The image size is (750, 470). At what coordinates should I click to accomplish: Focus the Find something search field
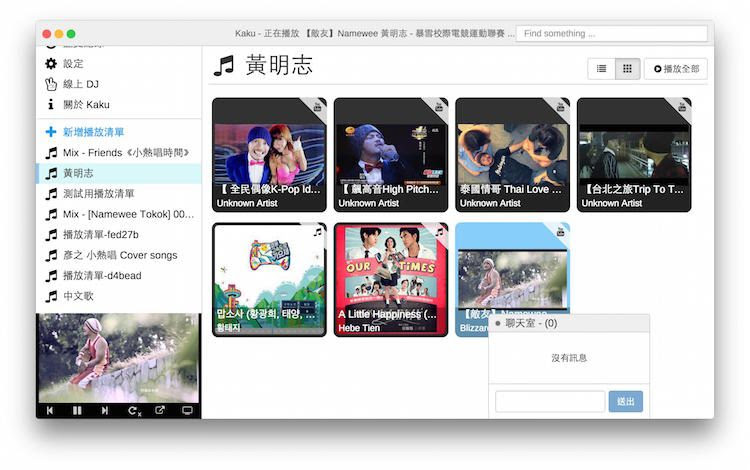pyautogui.click(x=612, y=33)
